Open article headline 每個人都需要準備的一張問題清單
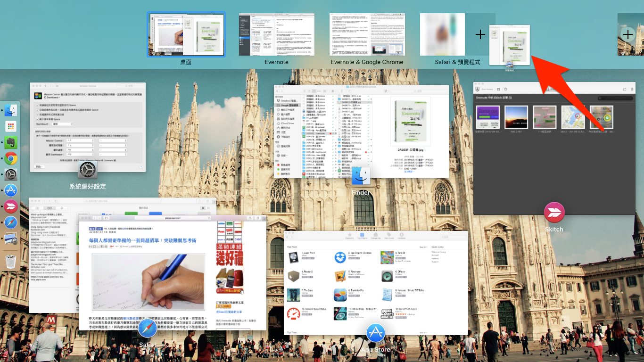The image size is (644, 362). [143, 241]
